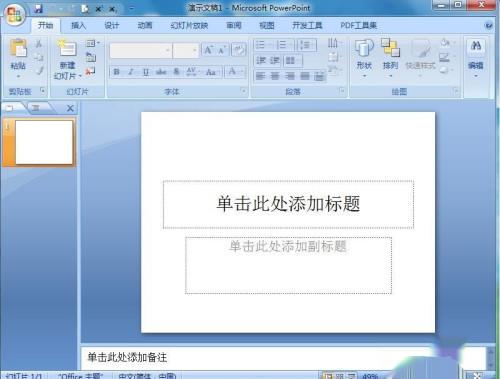This screenshot has height=379, width=500.
Task: Toggle Center text alignment
Action: click(x=275, y=76)
